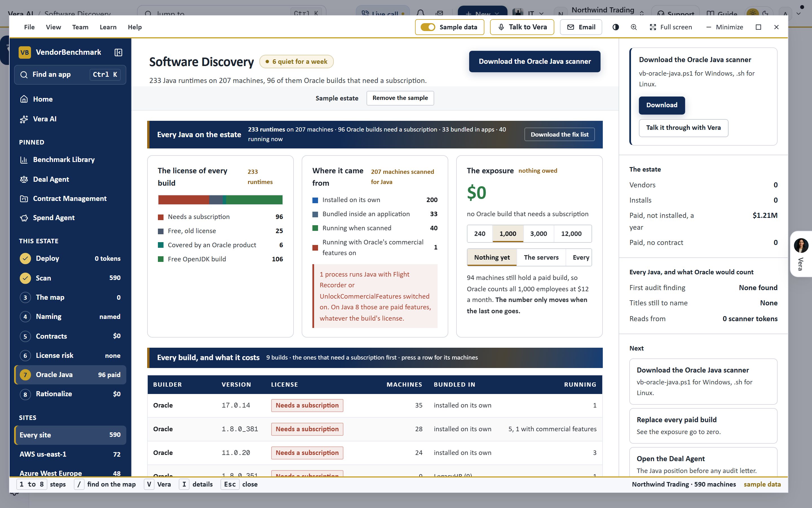Focus the Find an app search field

coord(70,75)
